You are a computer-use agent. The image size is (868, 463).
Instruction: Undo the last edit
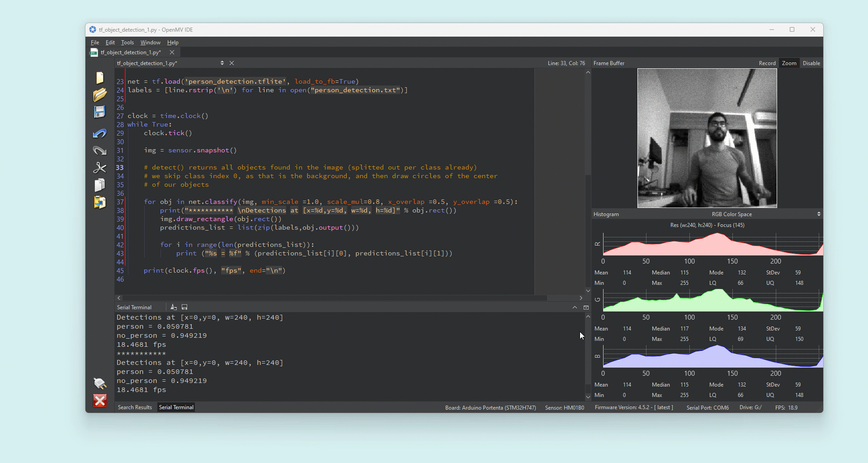(100, 133)
